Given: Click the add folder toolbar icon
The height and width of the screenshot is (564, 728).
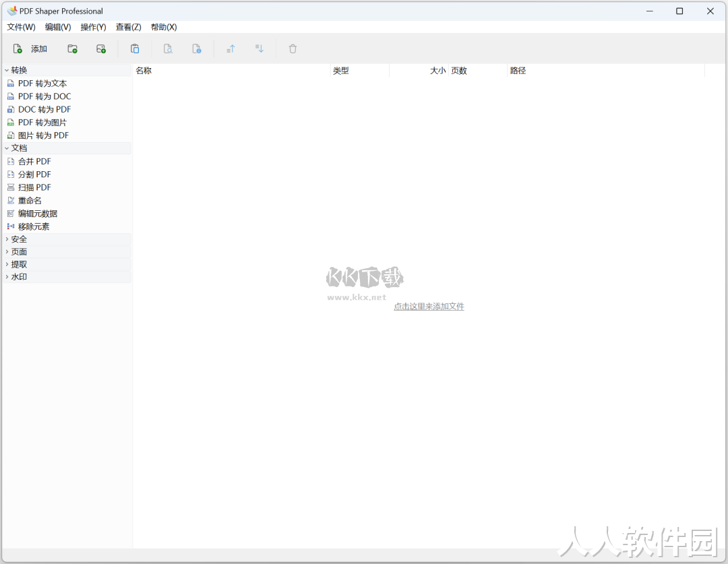Looking at the screenshot, I should pyautogui.click(x=72, y=49).
